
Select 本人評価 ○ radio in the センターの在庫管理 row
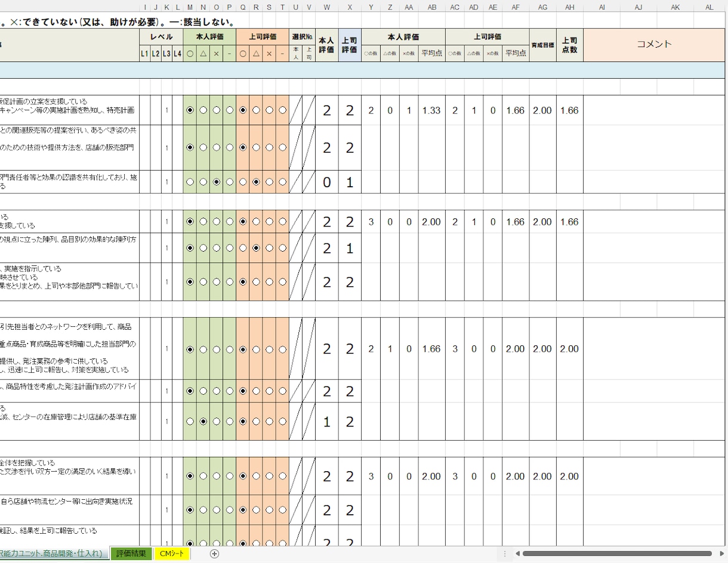[190, 421]
